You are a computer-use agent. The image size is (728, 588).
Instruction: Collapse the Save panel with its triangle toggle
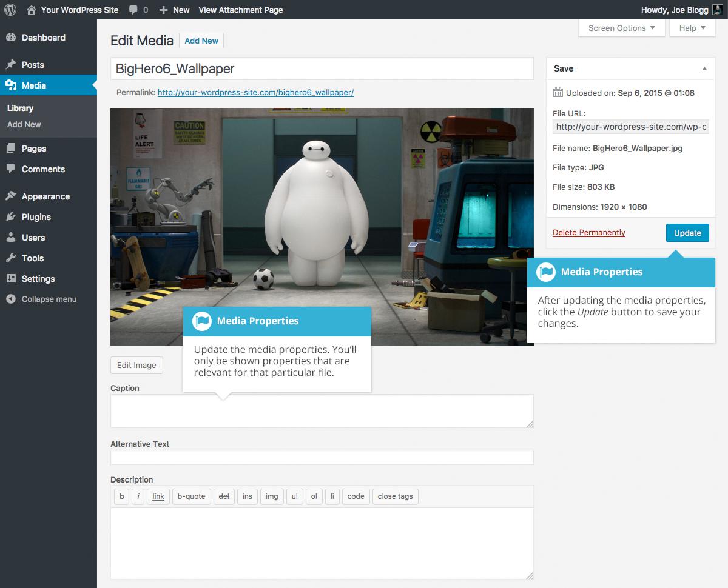click(x=704, y=69)
